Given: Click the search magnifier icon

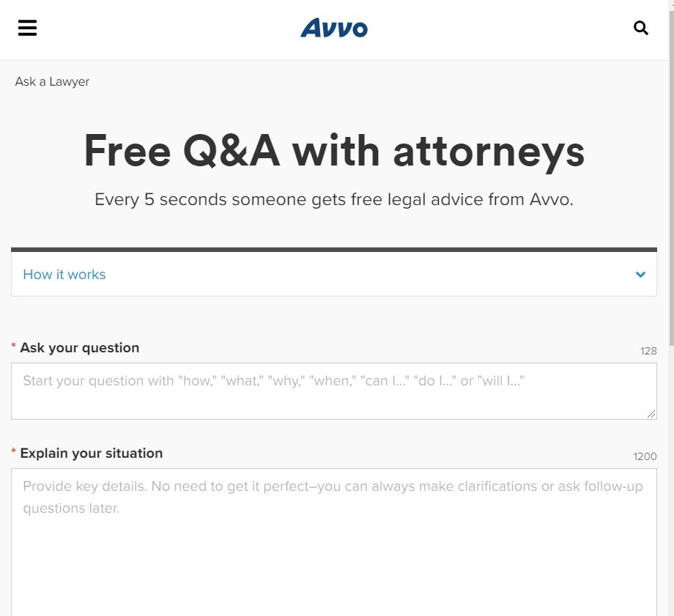Looking at the screenshot, I should (641, 28).
